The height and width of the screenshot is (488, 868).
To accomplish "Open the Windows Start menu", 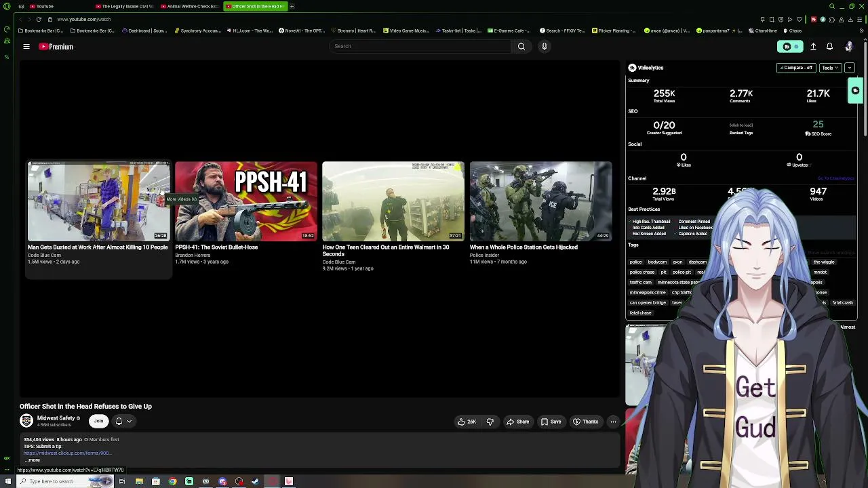I will pos(7,481).
